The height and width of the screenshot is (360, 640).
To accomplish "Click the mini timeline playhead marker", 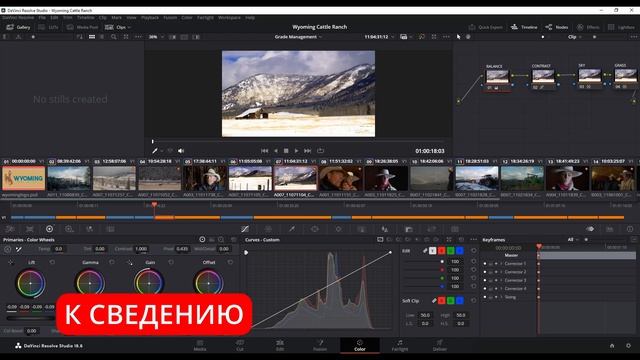I will point(154,204).
